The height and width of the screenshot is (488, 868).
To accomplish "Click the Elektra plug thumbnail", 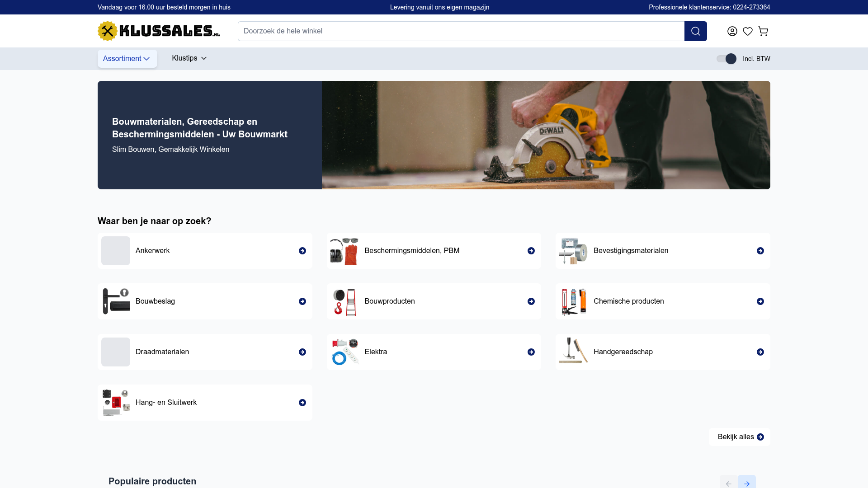I will click(344, 352).
